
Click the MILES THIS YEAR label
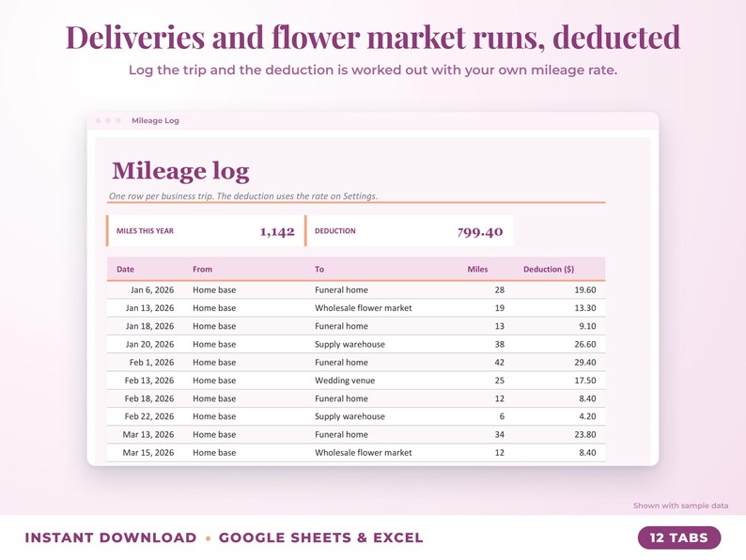(x=145, y=231)
